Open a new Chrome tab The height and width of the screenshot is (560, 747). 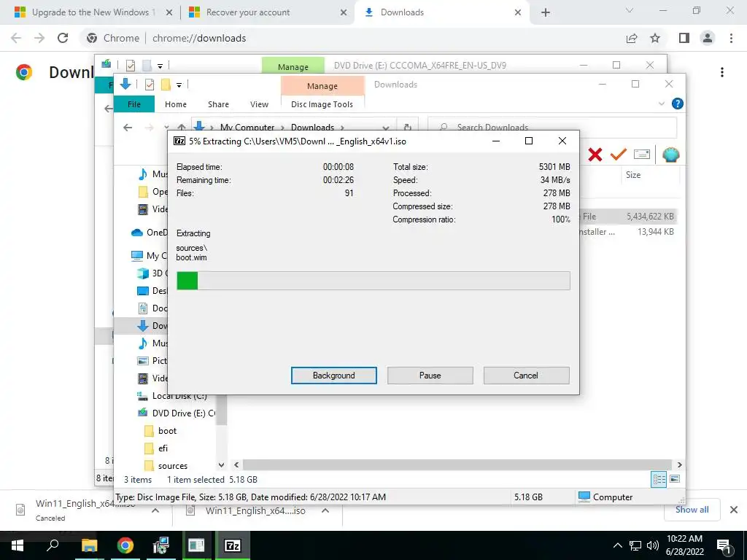[546, 12]
